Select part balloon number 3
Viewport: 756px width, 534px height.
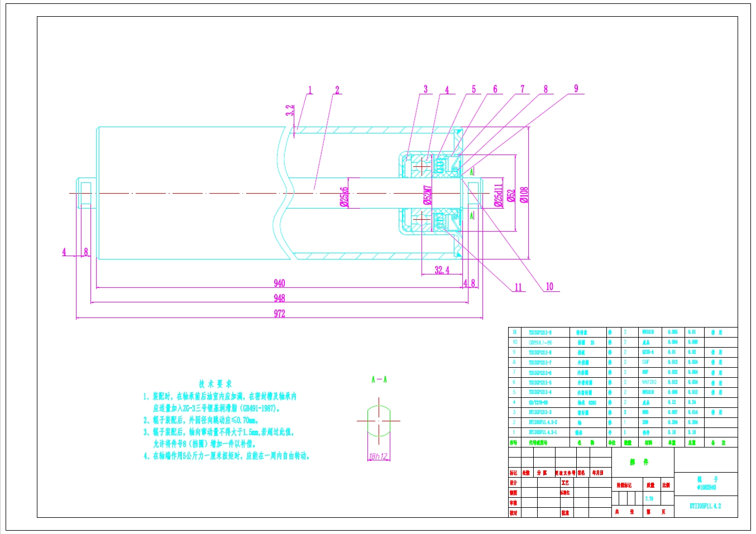pyautogui.click(x=425, y=89)
